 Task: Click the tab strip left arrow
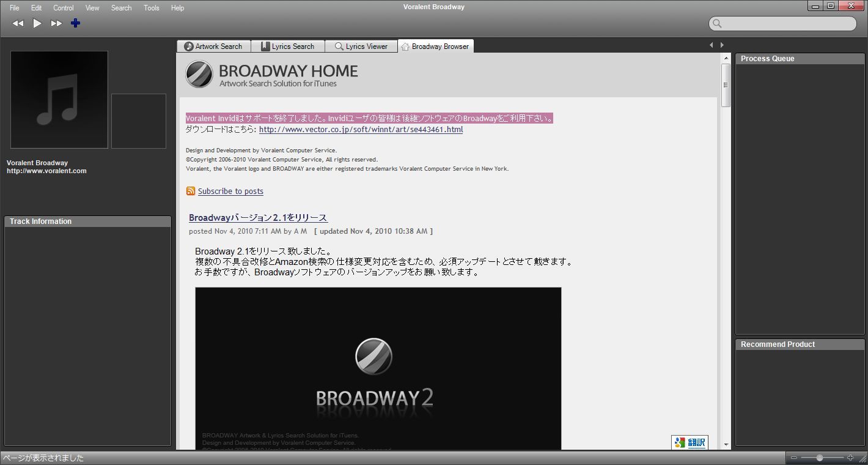[x=711, y=45]
